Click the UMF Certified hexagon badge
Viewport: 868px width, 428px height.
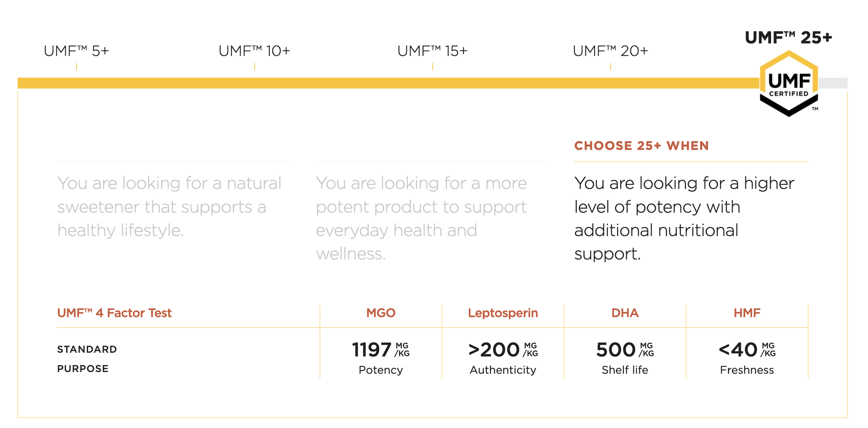point(789,83)
